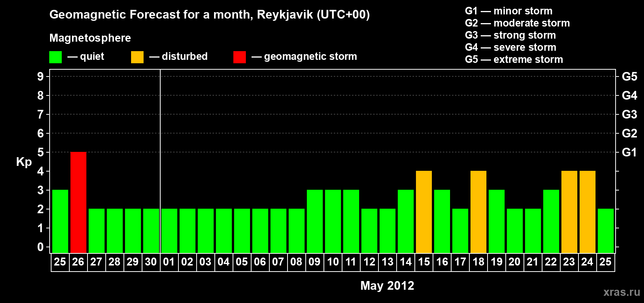This screenshot has height=303, width=644.
Task: Click date cell 24 on the axis
Action: pyautogui.click(x=588, y=262)
